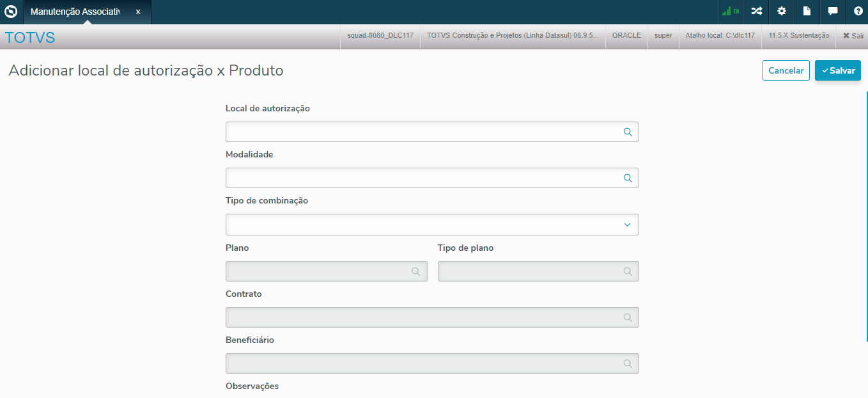868x398 pixels.
Task: Click the Cancelar button
Action: (x=786, y=70)
